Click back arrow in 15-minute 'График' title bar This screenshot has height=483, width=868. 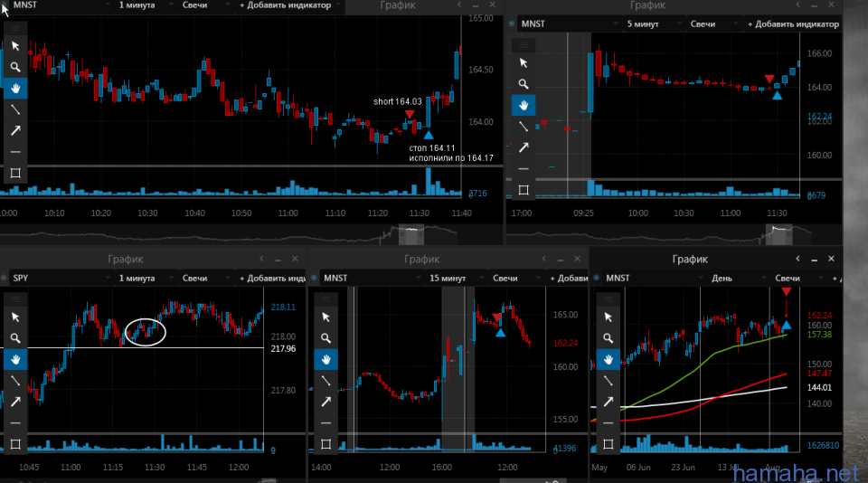click(x=543, y=259)
